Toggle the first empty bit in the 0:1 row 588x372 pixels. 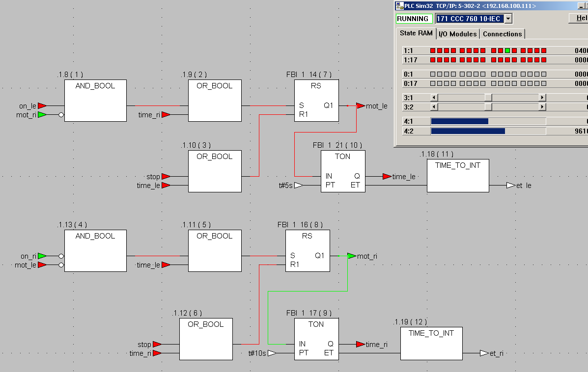(433, 74)
